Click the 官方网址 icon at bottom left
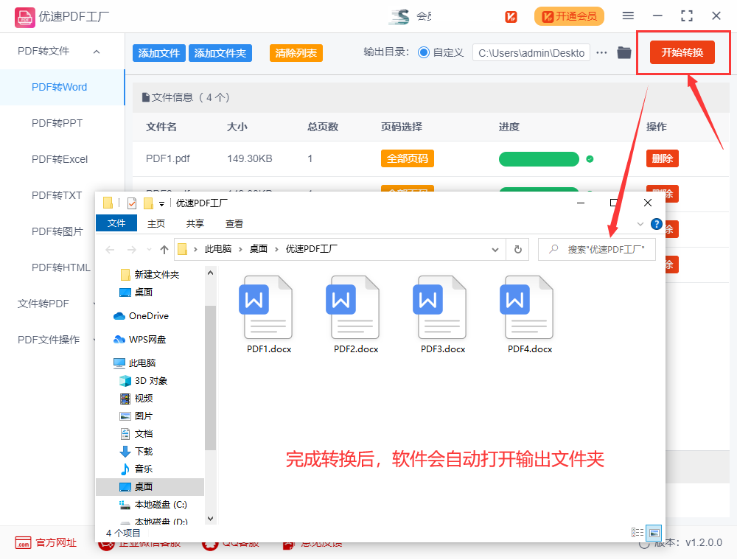Screen dimensions: 737x560 pos(24,543)
